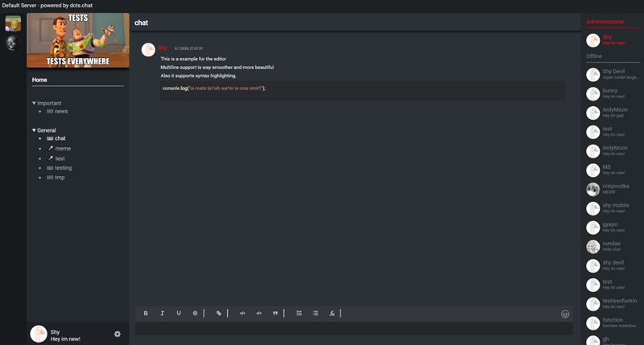Select the top server icon in sidebar

pos(13,23)
